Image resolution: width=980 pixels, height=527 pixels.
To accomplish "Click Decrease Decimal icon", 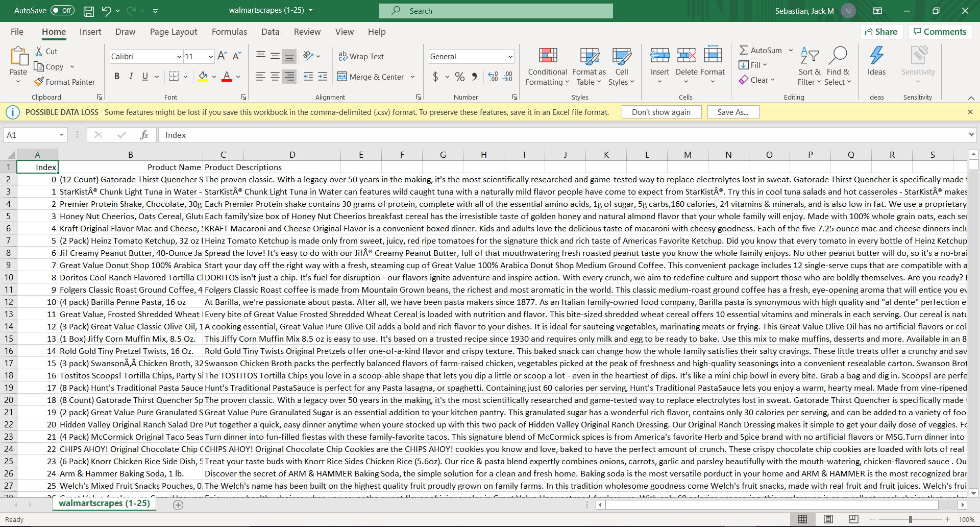I will tap(507, 77).
